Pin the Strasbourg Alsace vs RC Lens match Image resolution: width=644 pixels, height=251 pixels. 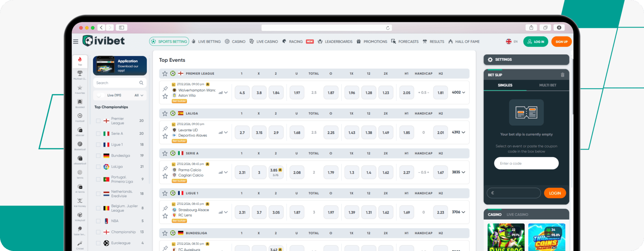coord(165,208)
